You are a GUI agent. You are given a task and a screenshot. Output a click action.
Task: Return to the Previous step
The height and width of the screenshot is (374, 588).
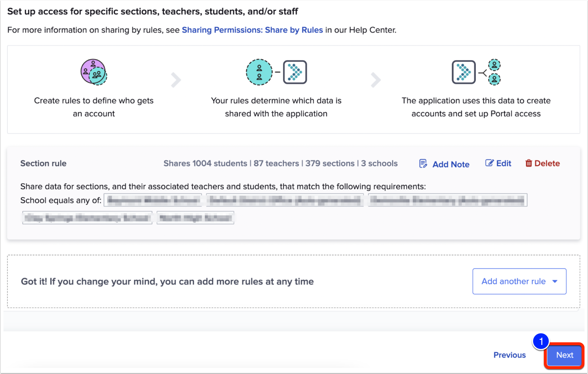(510, 355)
